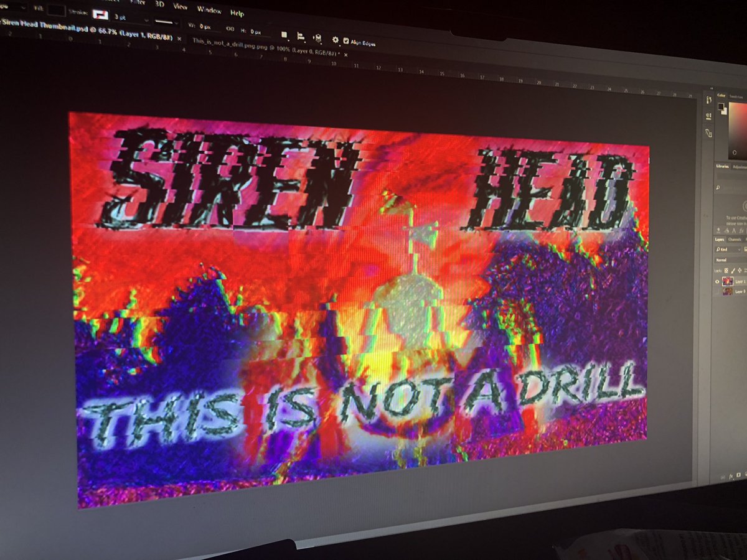Image resolution: width=747 pixels, height=560 pixels.
Task: Click the W width input field
Action: (210, 27)
